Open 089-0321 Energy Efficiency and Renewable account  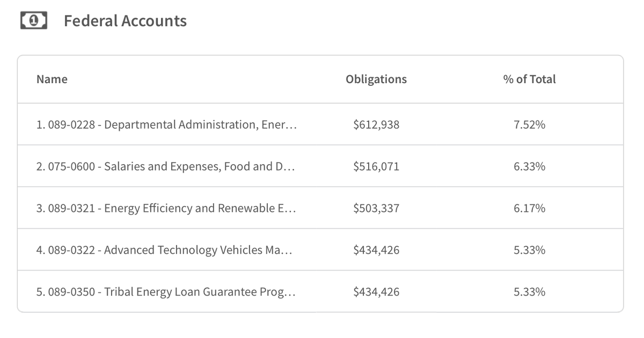166,208
